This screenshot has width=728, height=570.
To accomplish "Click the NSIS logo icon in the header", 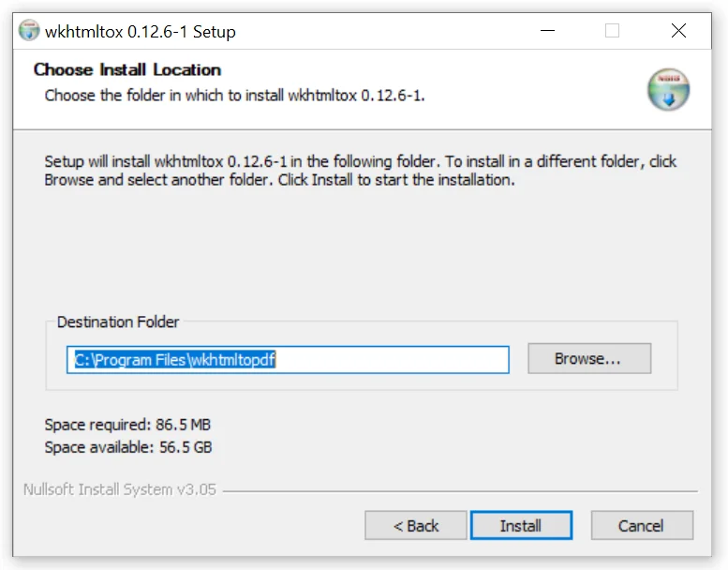I will pos(668,90).
